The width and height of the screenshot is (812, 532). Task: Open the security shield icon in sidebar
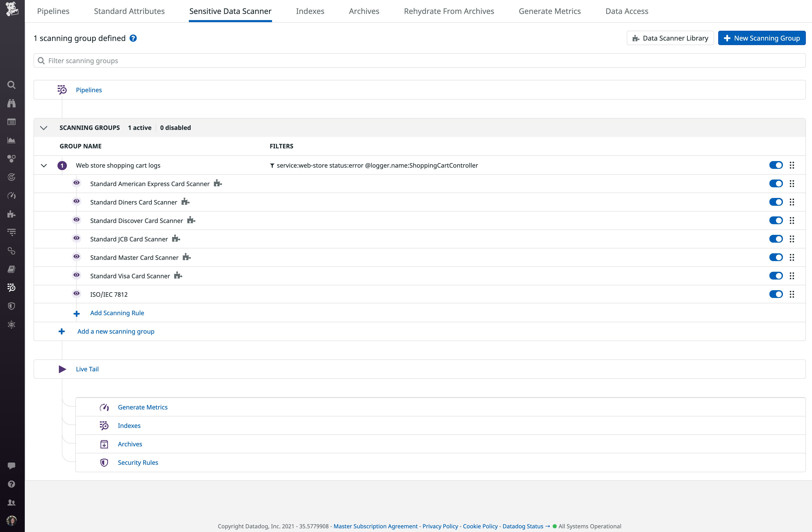pos(11,306)
